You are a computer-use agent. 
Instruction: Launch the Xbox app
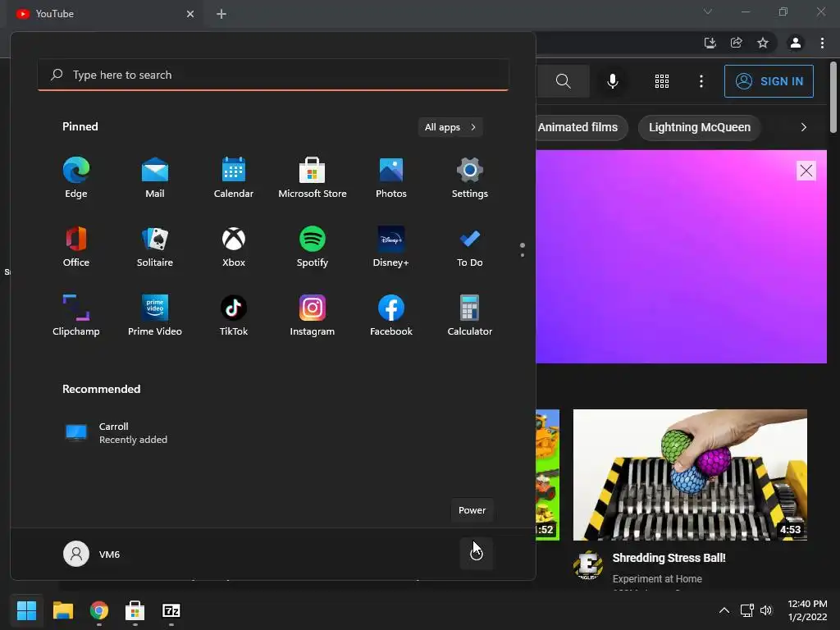point(234,246)
